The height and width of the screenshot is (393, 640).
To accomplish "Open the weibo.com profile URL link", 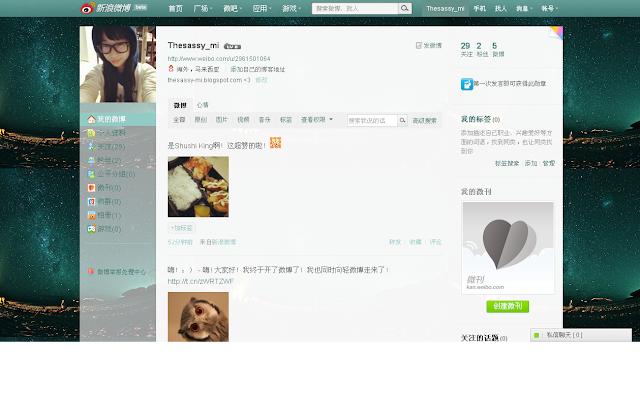I will [x=219, y=59].
